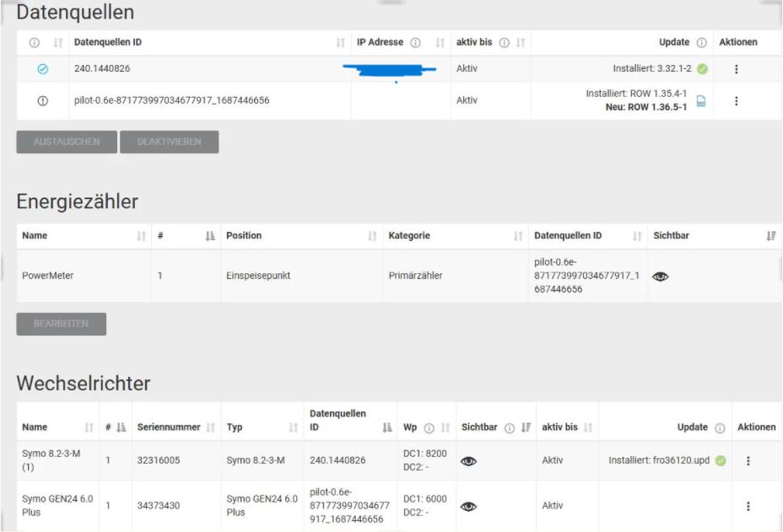Open actions menu for data source 240.1440826
This screenshot has height=532, width=783.
coord(737,69)
